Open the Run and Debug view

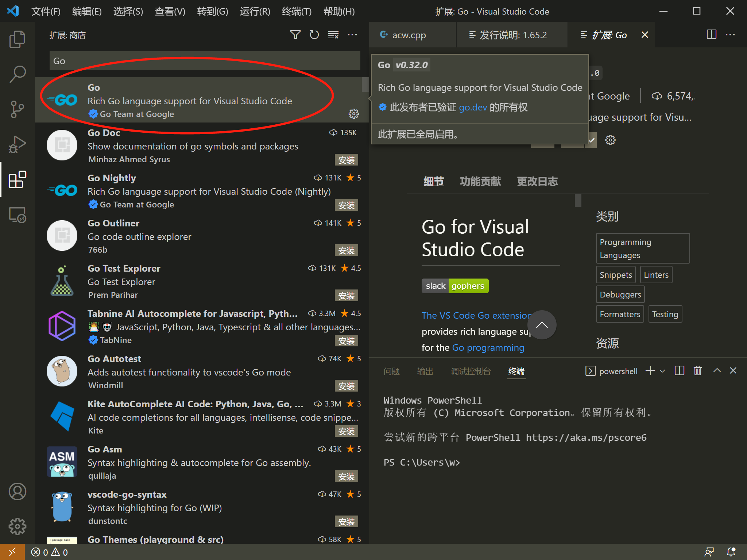(17, 144)
